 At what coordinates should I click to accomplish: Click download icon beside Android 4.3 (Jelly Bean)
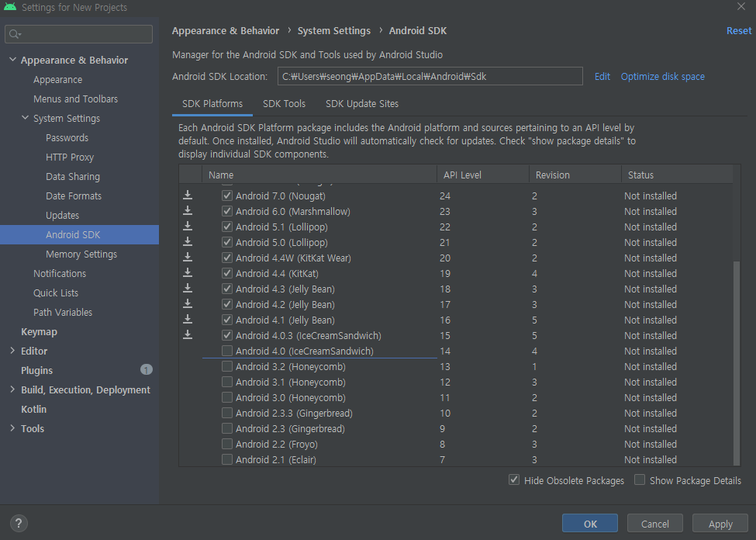pos(188,289)
